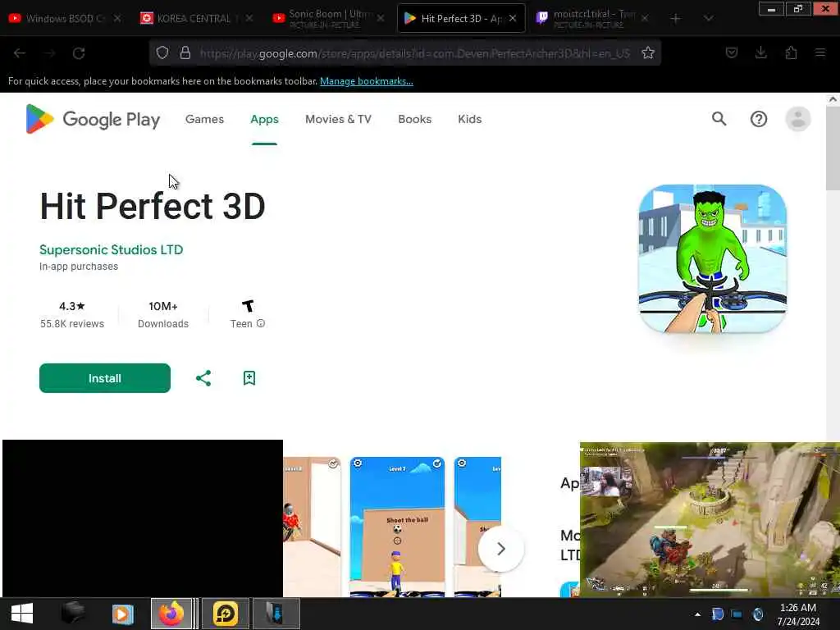840x630 pixels.
Task: Open Firefox from taskbar
Action: point(171,614)
